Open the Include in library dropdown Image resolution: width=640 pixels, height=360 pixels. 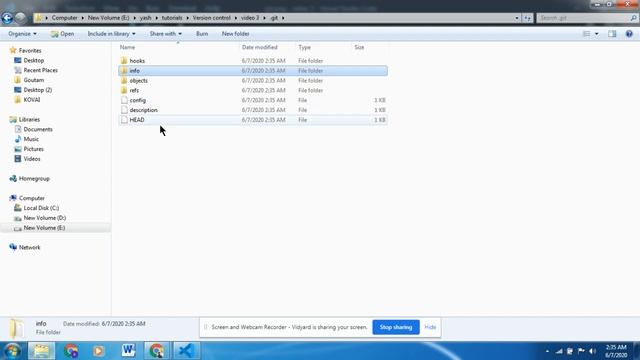point(111,34)
